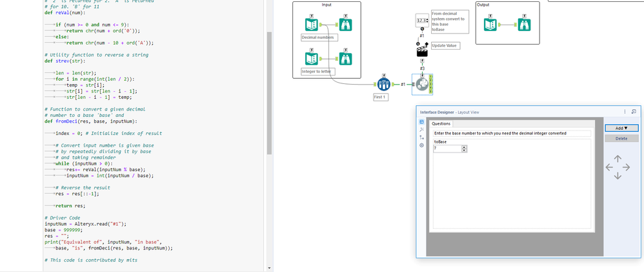Screen dimensions: 644x272
Task: Move question down with the down arrow
Action: pyautogui.click(x=618, y=176)
